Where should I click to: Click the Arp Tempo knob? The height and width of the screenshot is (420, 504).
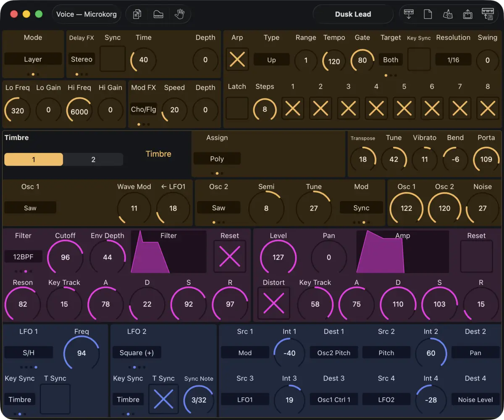click(334, 61)
